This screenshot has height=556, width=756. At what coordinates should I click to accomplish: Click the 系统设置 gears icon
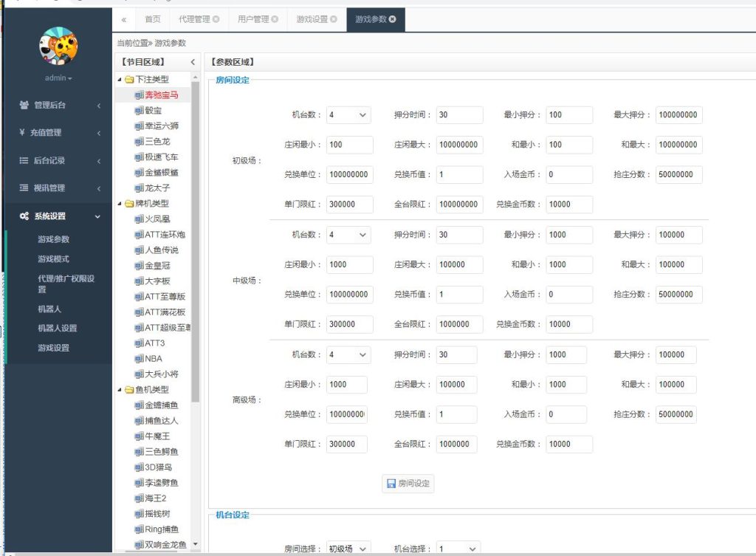(x=24, y=216)
